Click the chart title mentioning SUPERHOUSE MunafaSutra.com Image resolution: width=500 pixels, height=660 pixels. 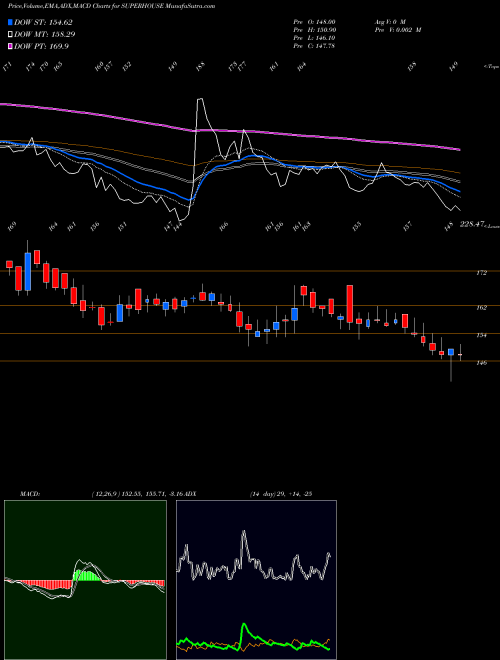point(112,6)
